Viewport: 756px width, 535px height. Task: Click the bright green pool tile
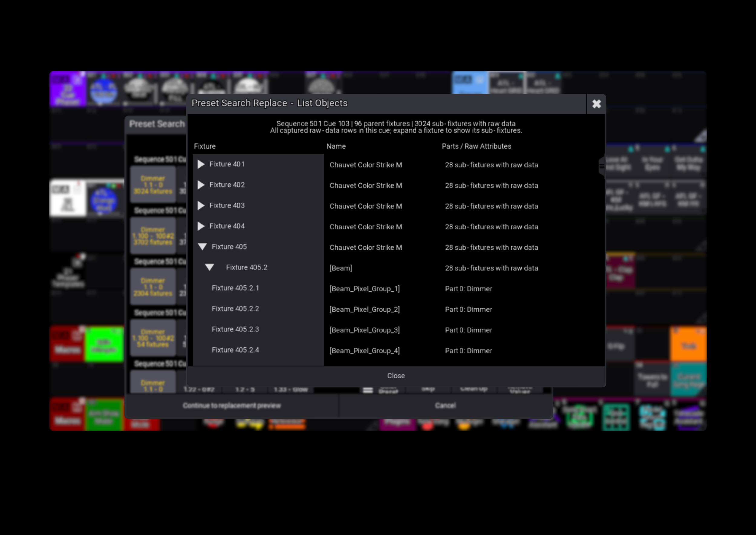(104, 345)
